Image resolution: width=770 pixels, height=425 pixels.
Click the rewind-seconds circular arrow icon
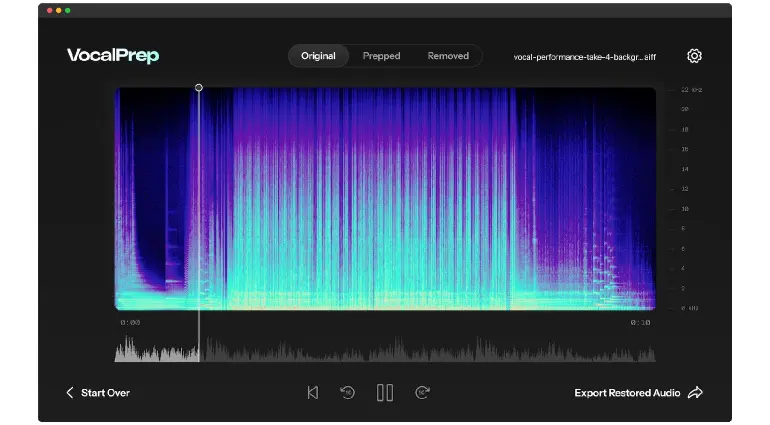coord(347,393)
